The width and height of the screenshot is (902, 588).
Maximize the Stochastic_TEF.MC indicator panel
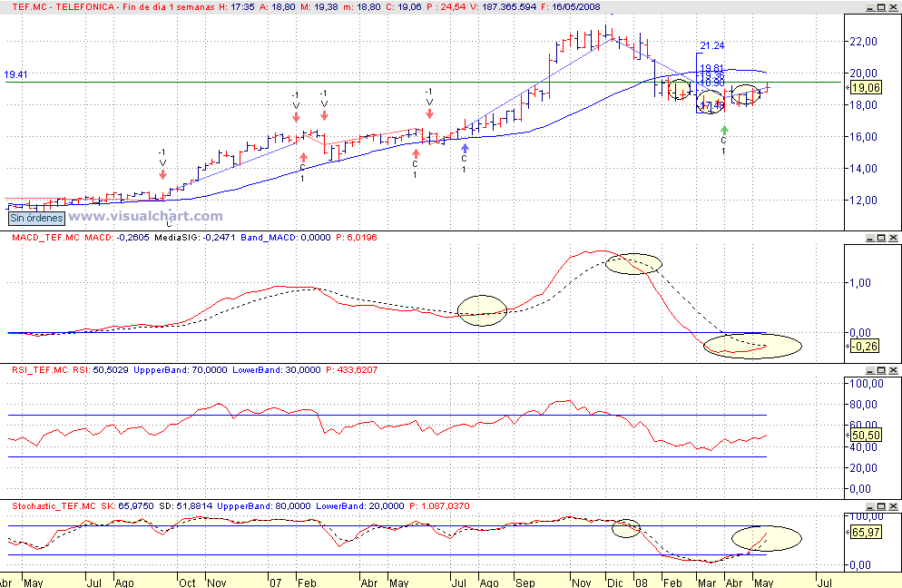point(882,506)
